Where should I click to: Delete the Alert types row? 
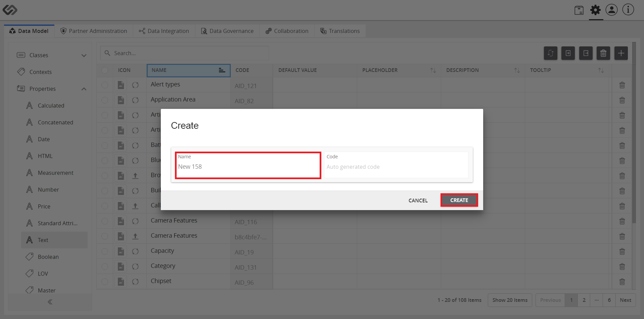[622, 85]
